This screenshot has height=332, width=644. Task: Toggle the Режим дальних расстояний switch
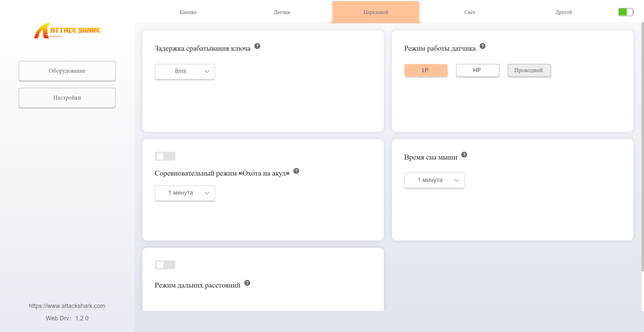tap(165, 265)
